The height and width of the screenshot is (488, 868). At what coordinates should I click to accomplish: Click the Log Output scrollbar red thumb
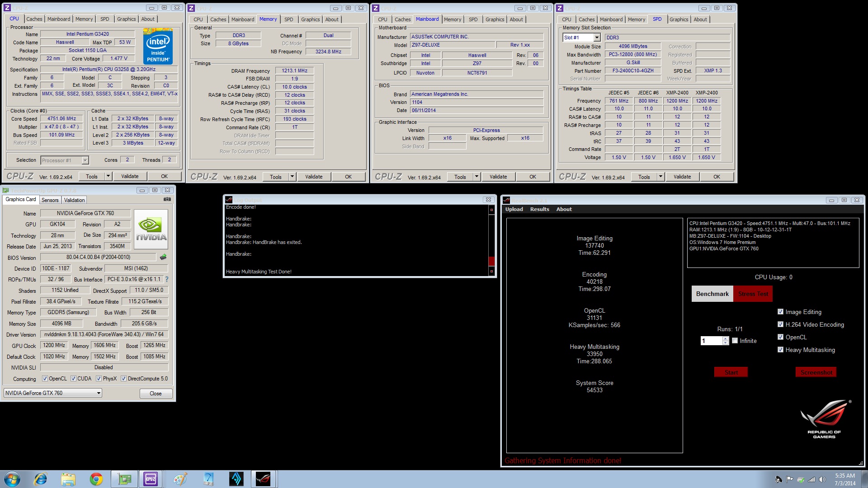click(x=491, y=261)
